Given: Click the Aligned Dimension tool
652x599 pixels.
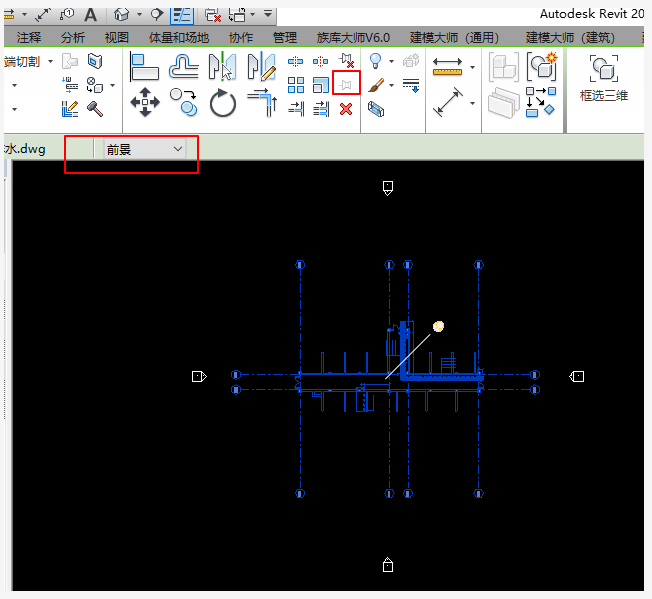Looking at the screenshot, I should pos(447,102).
